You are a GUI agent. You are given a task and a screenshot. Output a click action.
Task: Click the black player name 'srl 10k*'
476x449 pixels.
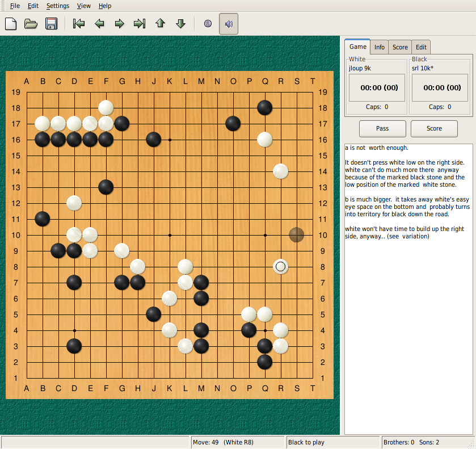pyautogui.click(x=423, y=68)
